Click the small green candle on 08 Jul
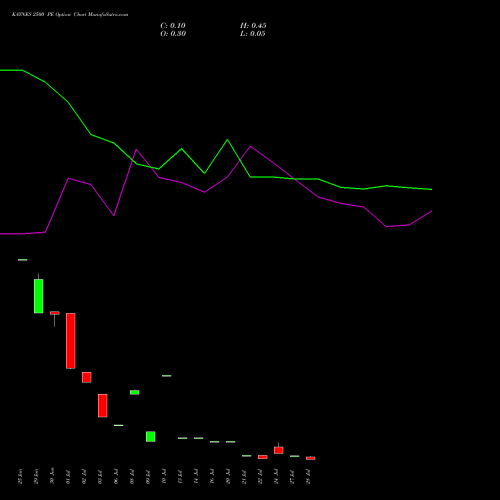 coord(135,392)
